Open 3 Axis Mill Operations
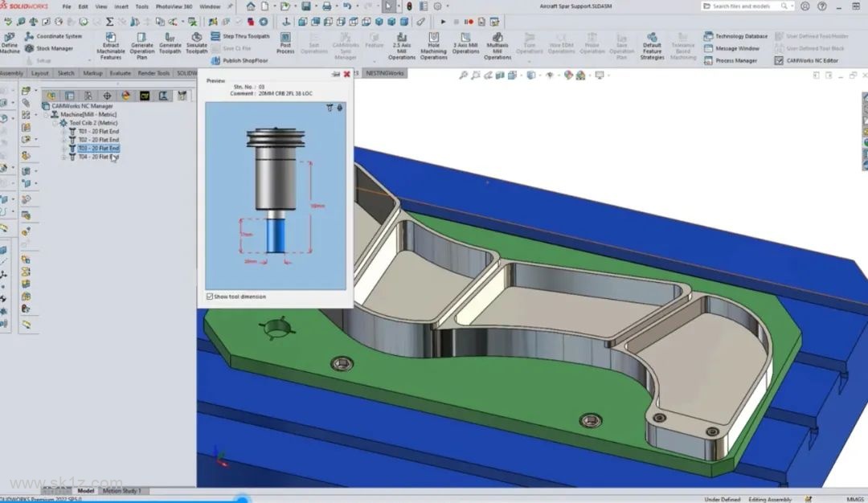The height and width of the screenshot is (503, 868). pos(465,43)
